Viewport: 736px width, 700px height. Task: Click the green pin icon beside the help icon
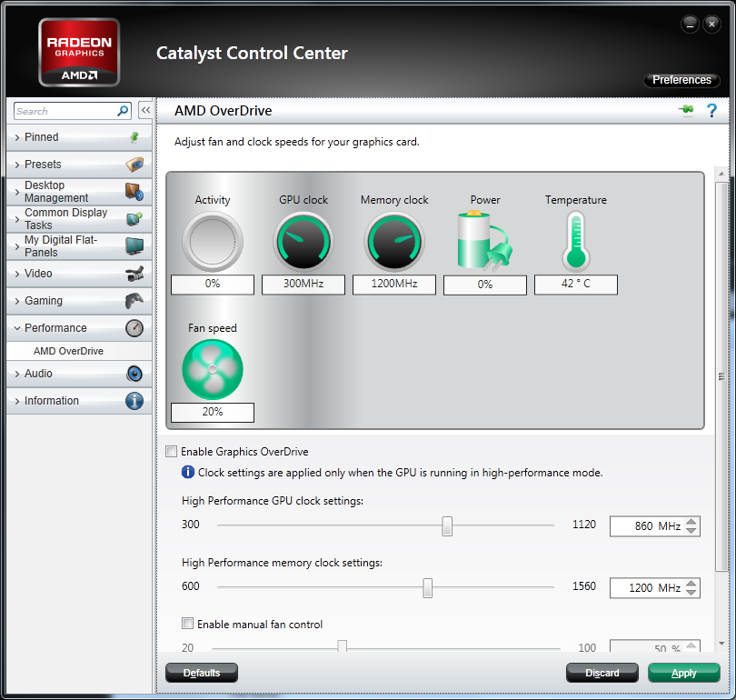pyautogui.click(x=686, y=111)
